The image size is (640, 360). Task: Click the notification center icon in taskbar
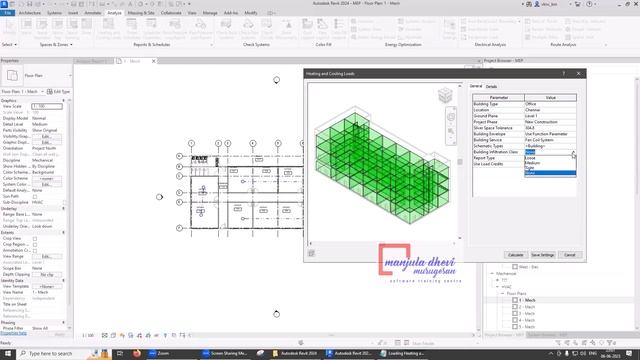[x=629, y=353]
